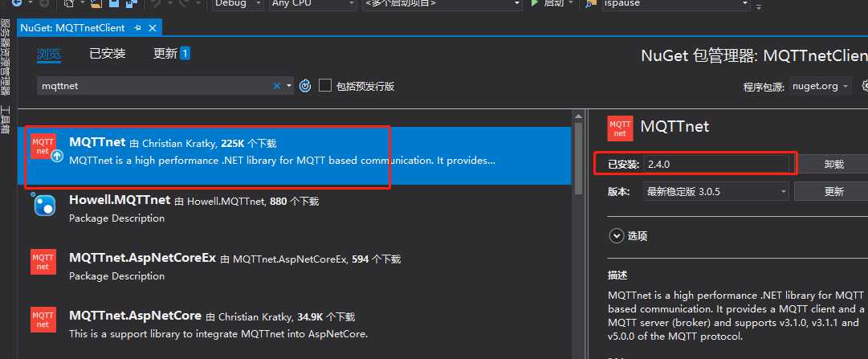Click the 34.9K 个下载 download count
The image size is (868, 359).
coord(325,317)
